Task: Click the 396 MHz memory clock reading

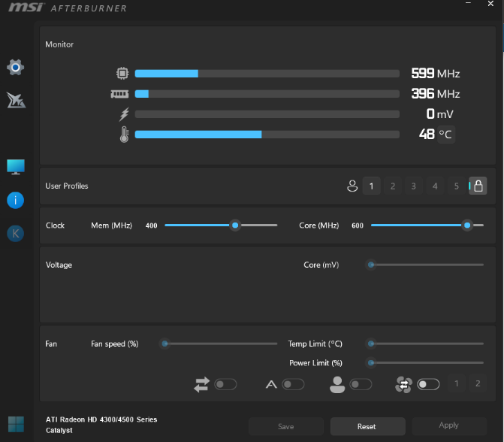Action: pos(436,94)
